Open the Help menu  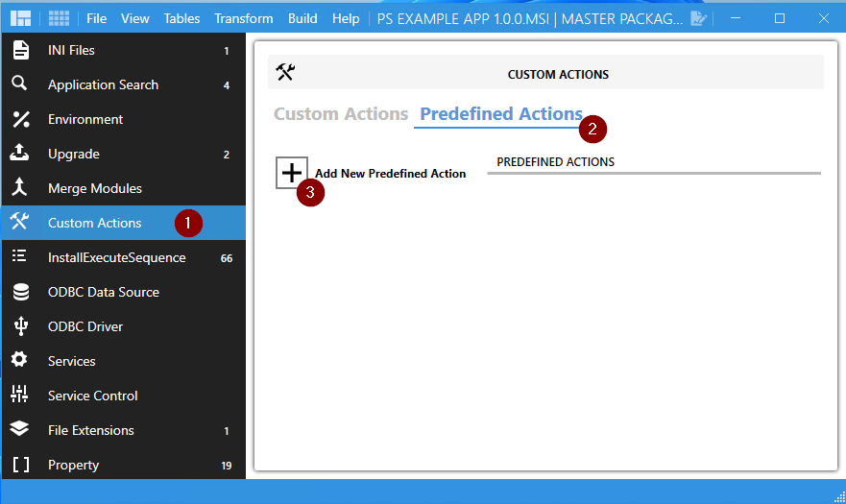[346, 18]
